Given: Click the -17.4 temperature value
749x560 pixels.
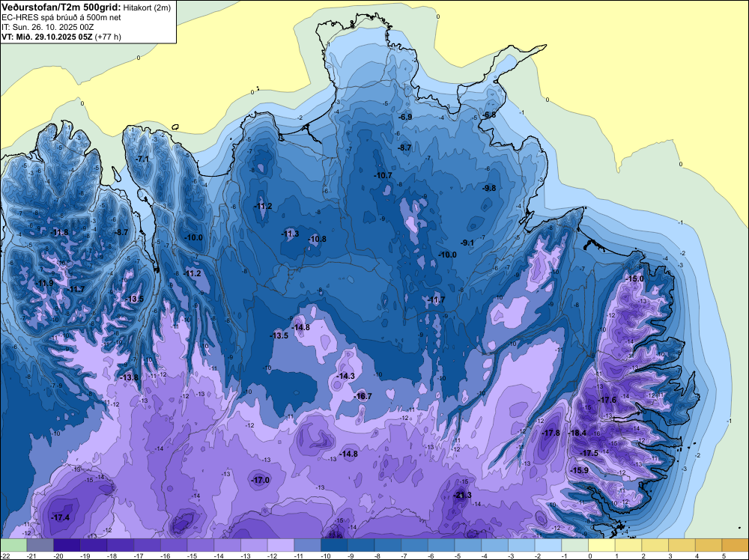Looking at the screenshot, I should pos(60,517).
